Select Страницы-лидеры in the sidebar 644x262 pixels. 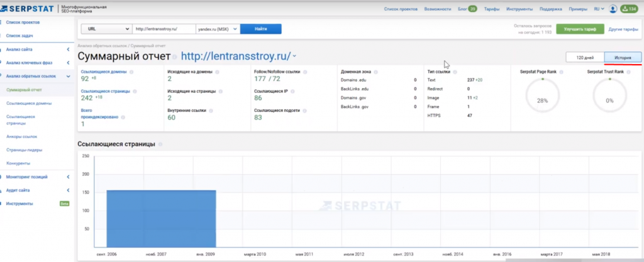click(x=25, y=150)
